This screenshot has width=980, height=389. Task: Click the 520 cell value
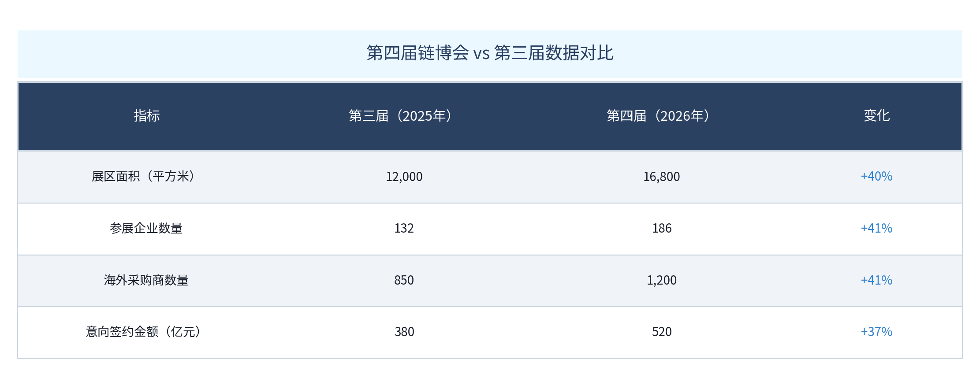661,332
